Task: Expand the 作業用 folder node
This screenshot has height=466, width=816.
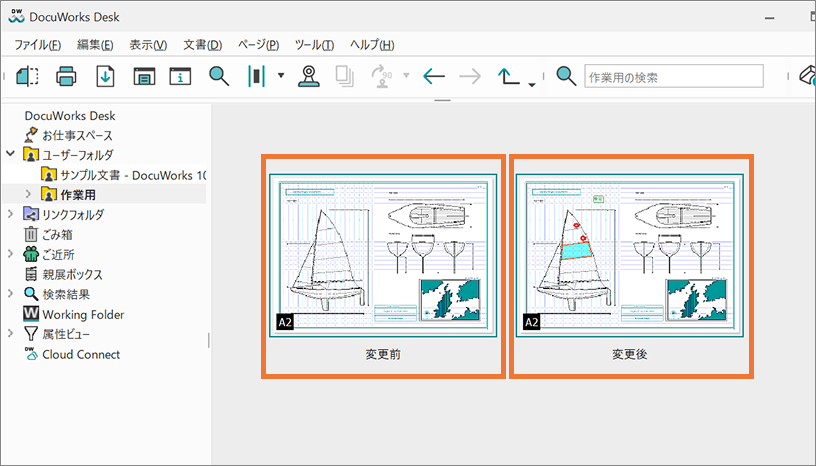Action: [29, 194]
